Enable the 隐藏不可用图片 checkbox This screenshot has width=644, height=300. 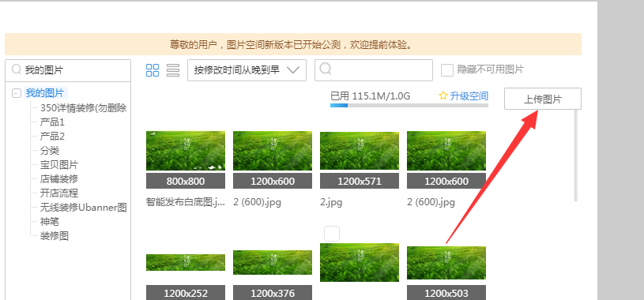click(x=447, y=70)
